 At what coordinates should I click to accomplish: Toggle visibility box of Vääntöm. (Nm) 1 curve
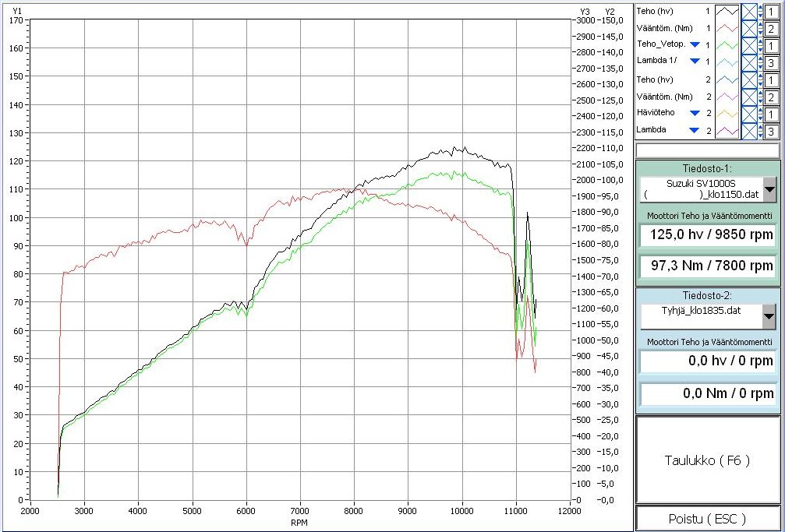click(x=749, y=29)
